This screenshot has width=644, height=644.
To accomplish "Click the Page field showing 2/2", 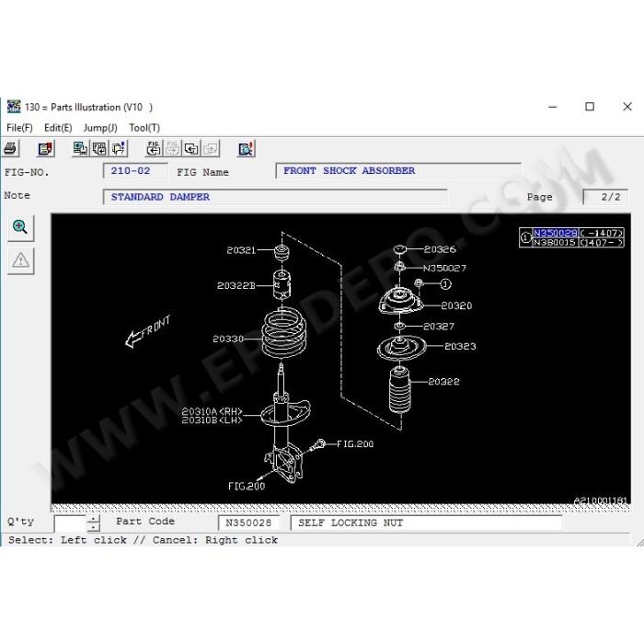I will [605, 197].
